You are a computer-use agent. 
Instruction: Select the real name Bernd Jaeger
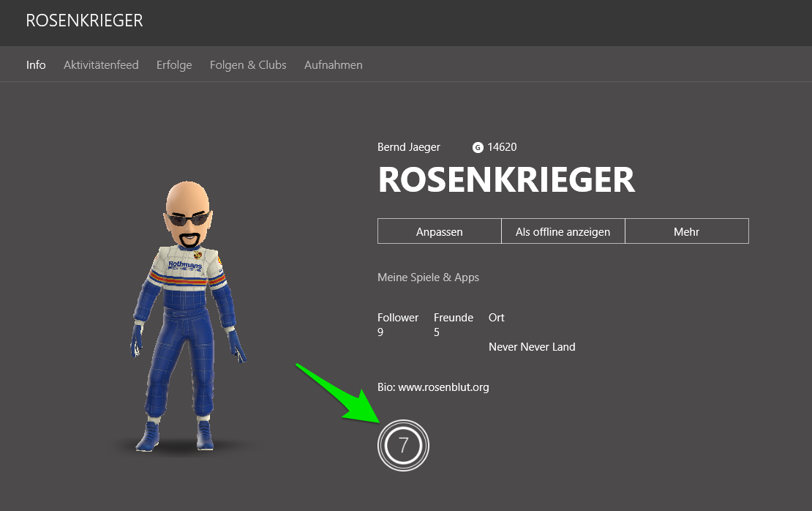[409, 147]
